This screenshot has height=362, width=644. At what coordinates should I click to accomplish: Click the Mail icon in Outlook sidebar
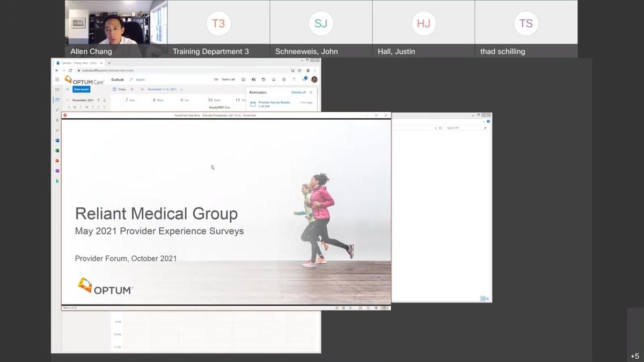click(57, 89)
